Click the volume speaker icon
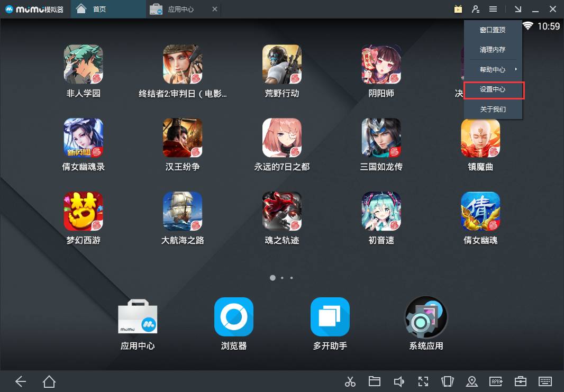Viewport: 564px width, 392px height. 399,381
